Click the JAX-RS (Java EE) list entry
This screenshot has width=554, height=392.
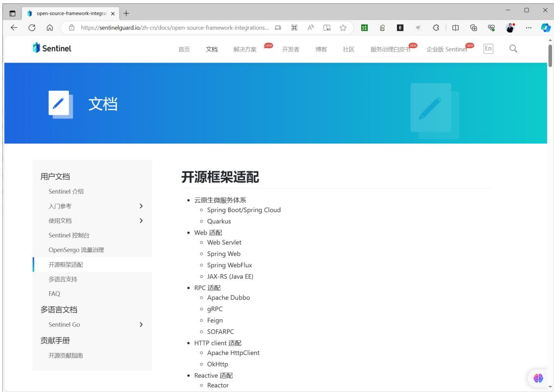pyautogui.click(x=230, y=276)
